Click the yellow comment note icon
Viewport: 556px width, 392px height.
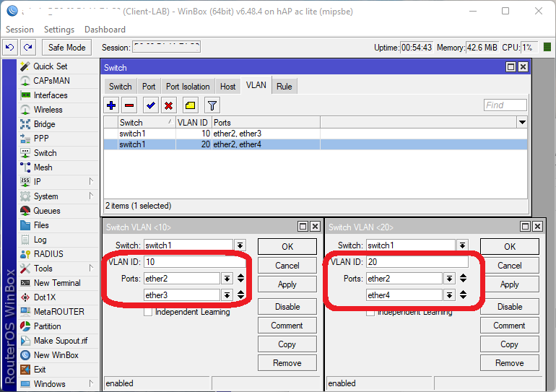191,105
